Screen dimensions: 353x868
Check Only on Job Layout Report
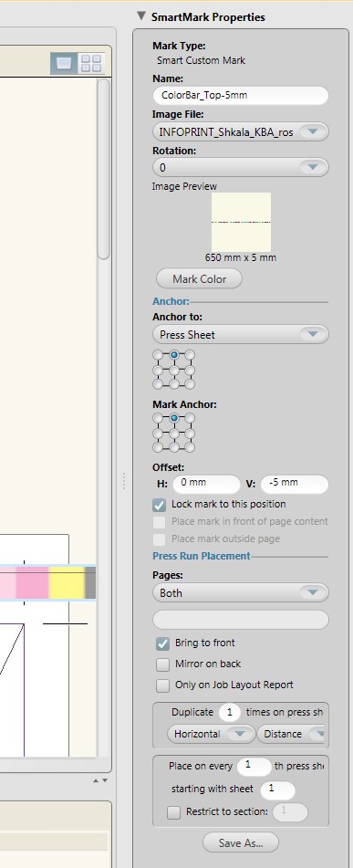(162, 685)
